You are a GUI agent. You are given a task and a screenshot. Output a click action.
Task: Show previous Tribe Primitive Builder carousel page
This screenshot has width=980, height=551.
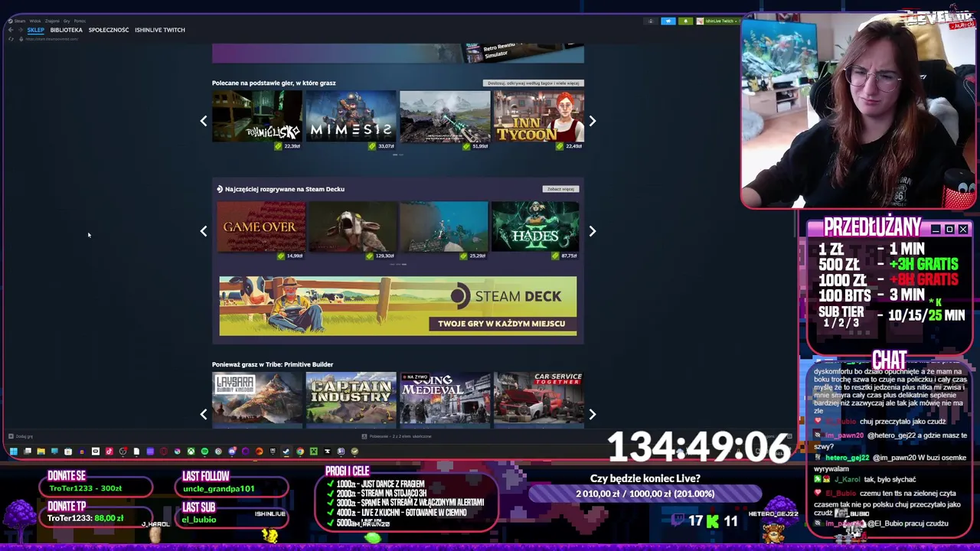click(x=204, y=414)
